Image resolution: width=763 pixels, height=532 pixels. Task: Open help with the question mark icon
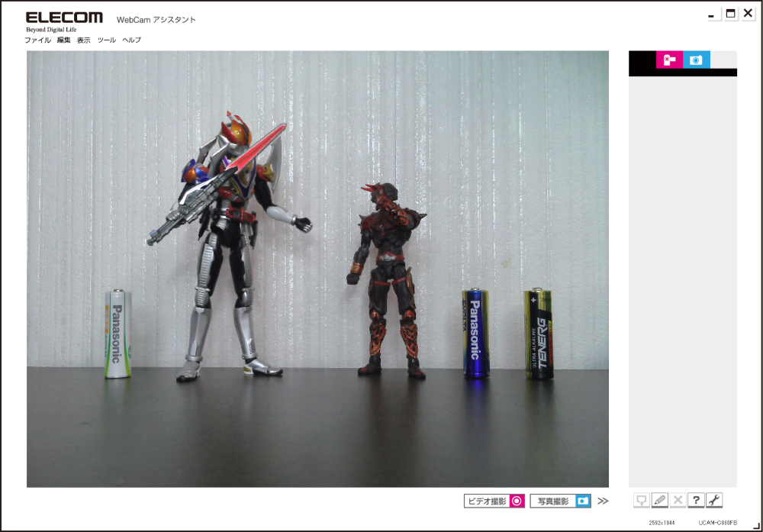tap(697, 500)
